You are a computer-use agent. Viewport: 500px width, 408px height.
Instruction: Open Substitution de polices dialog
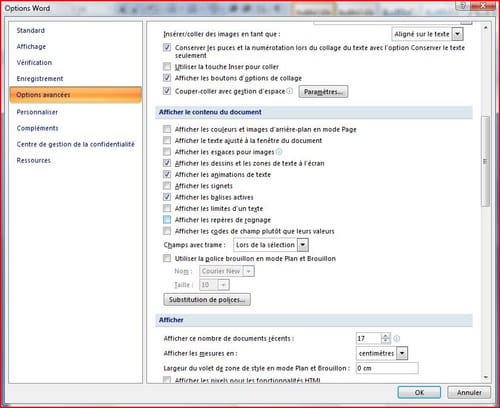pyautogui.click(x=207, y=300)
